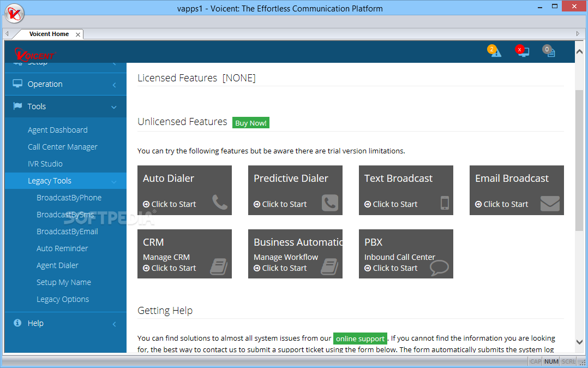588x368 pixels.
Task: Click the Voicent logo in the header
Action: 35,55
